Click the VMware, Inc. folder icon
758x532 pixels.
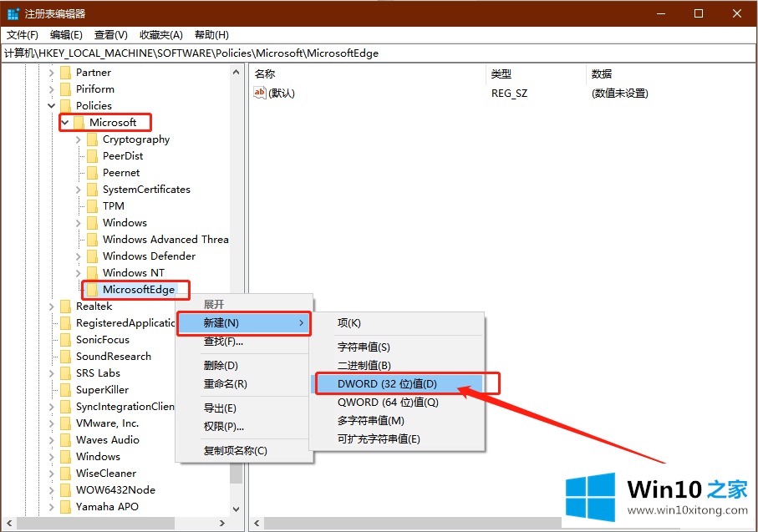(65, 423)
